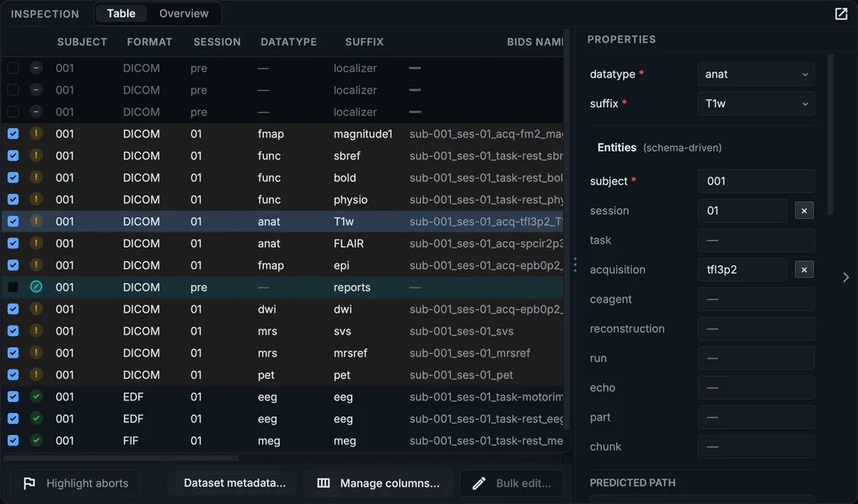Viewport: 858px width, 504px height.
Task: Uncheck the magnitude1 row checkbox
Action: [13, 133]
